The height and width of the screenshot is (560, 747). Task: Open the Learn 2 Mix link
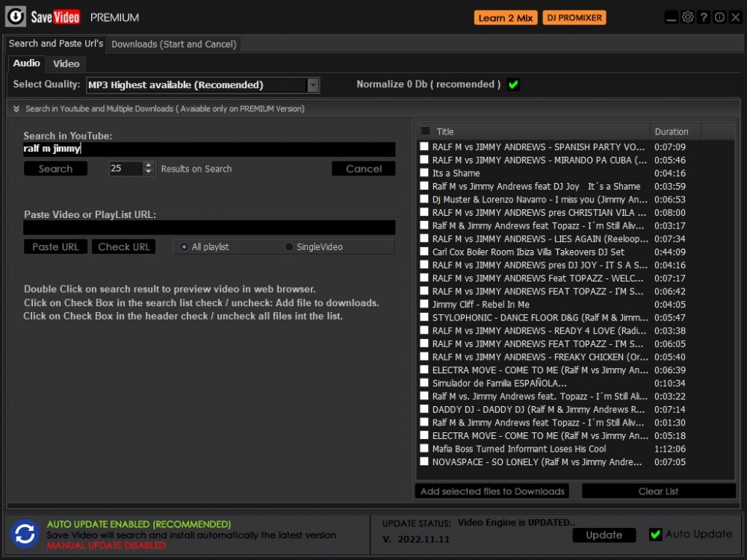click(x=506, y=18)
